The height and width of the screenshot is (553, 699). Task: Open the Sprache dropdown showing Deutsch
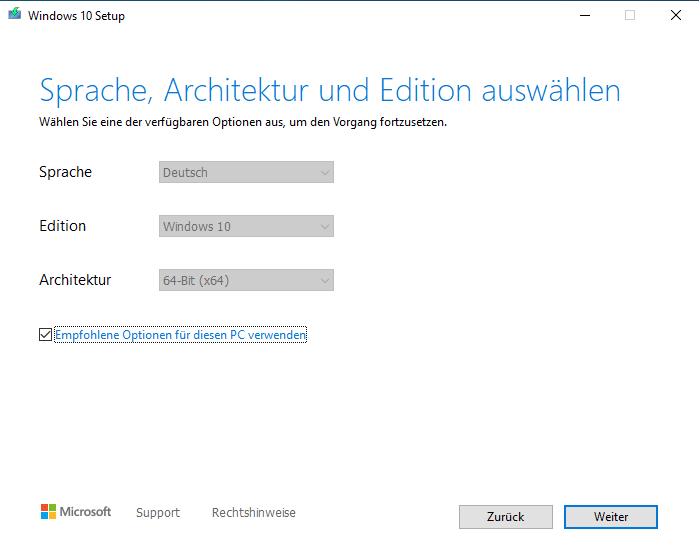point(246,172)
